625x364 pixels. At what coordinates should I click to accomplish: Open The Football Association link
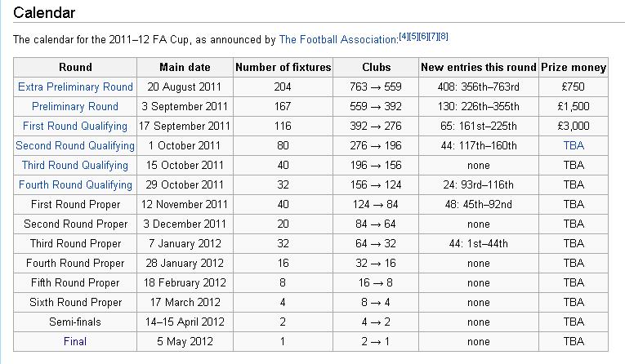point(337,39)
